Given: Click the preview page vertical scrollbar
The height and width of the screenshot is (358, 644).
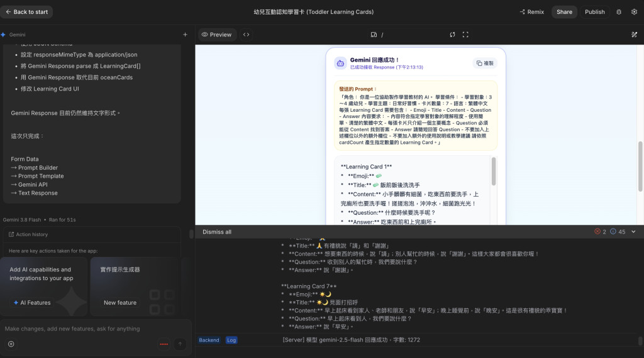Looking at the screenshot, I should (x=640, y=166).
